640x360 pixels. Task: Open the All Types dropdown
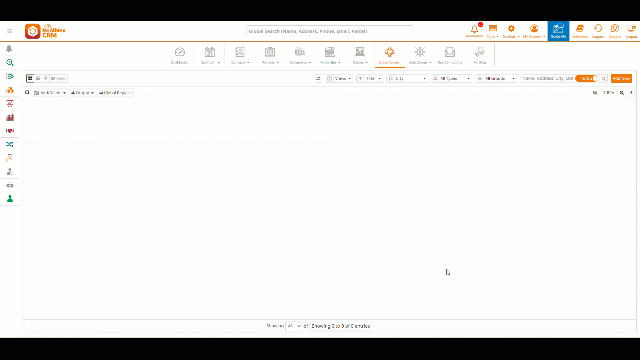coord(451,78)
